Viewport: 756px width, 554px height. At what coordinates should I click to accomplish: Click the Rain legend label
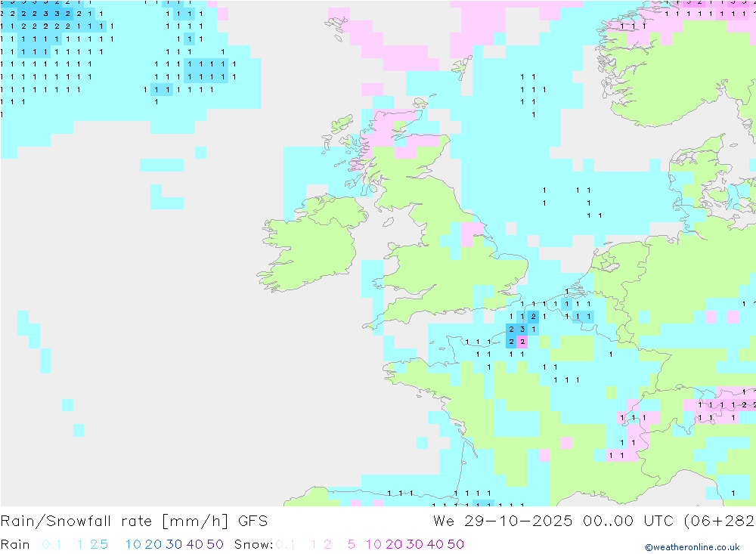click(x=15, y=544)
